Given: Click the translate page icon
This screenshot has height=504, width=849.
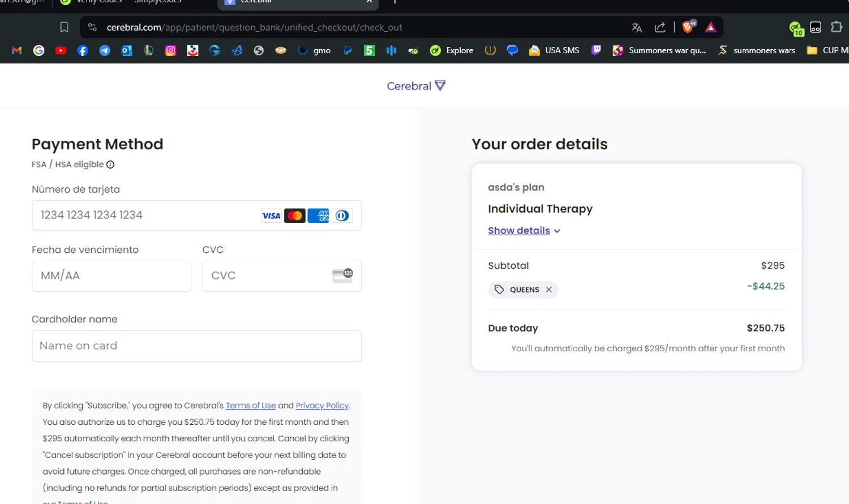Looking at the screenshot, I should 637,27.
